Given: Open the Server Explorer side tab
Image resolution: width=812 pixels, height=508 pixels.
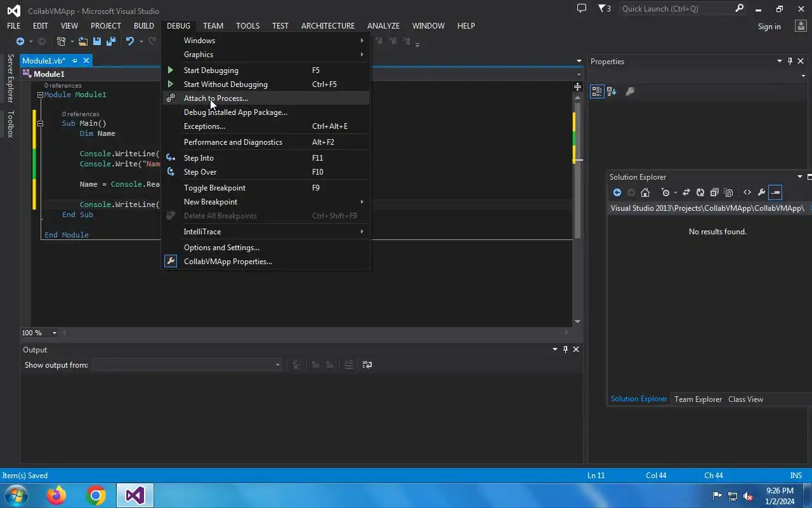Looking at the screenshot, I should pyautogui.click(x=10, y=79).
